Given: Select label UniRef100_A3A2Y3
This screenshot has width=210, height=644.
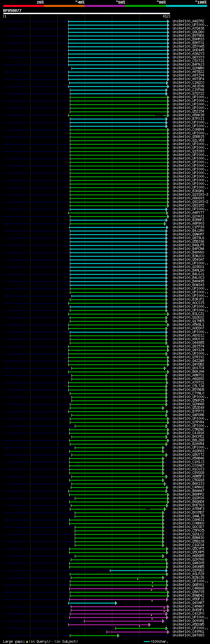Looking at the screenshot, I should click(x=188, y=54).
